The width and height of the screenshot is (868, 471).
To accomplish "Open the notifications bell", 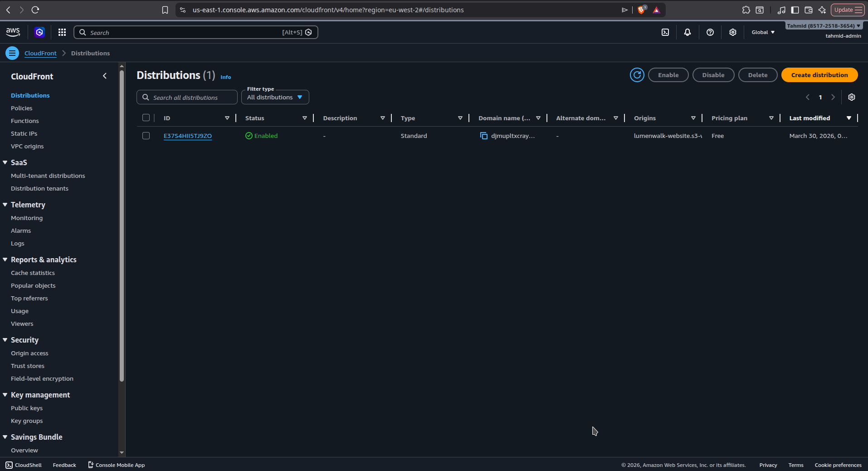I will coord(688,32).
